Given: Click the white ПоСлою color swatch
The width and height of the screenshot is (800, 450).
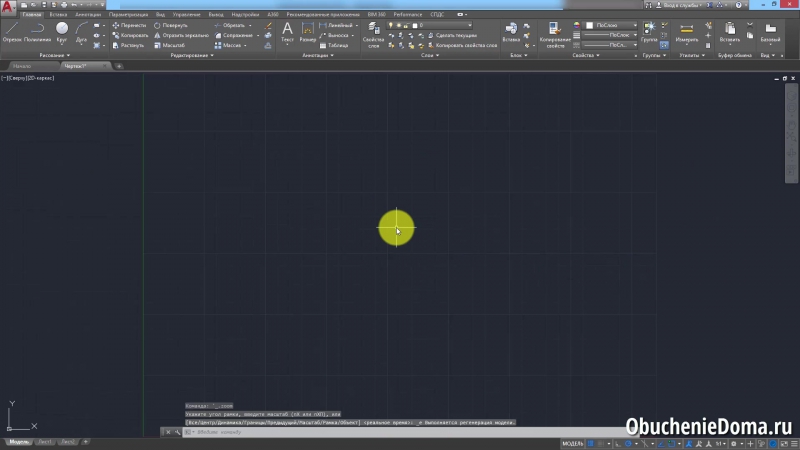Looking at the screenshot, I should tap(589, 25).
